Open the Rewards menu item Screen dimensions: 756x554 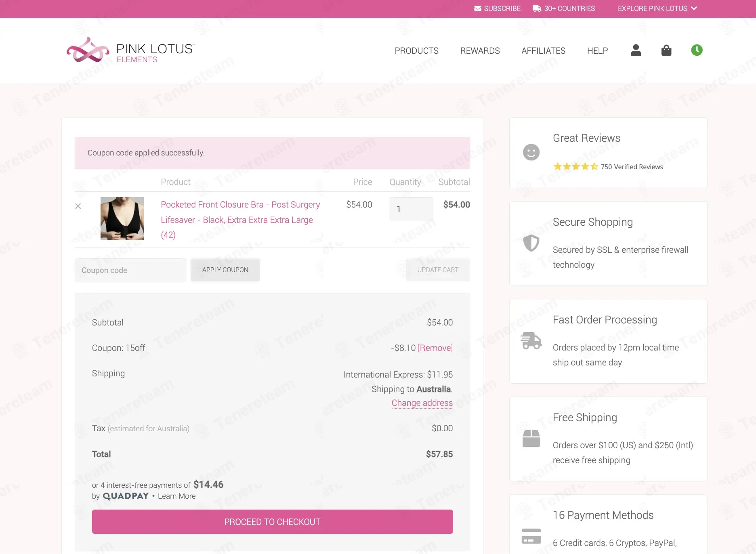coord(480,50)
